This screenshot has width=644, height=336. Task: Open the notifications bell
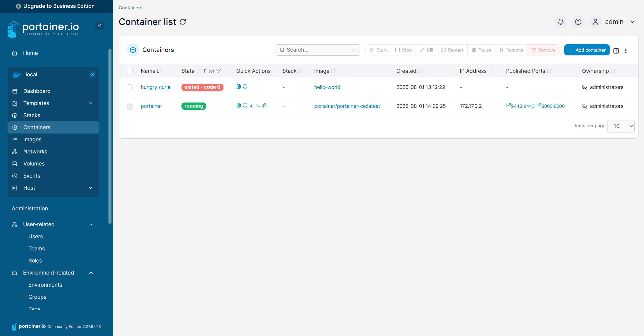561,22
